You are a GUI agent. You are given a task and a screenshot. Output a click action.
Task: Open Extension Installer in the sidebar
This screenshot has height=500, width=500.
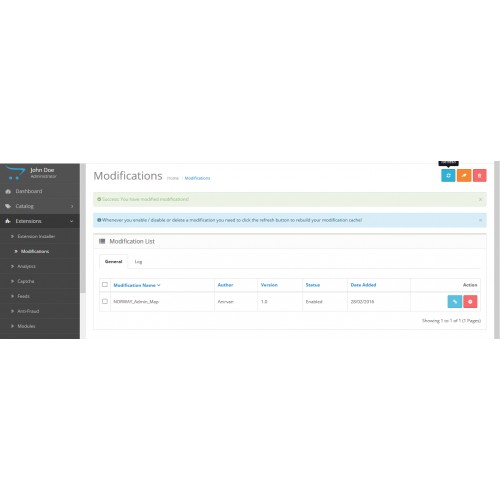[36, 236]
